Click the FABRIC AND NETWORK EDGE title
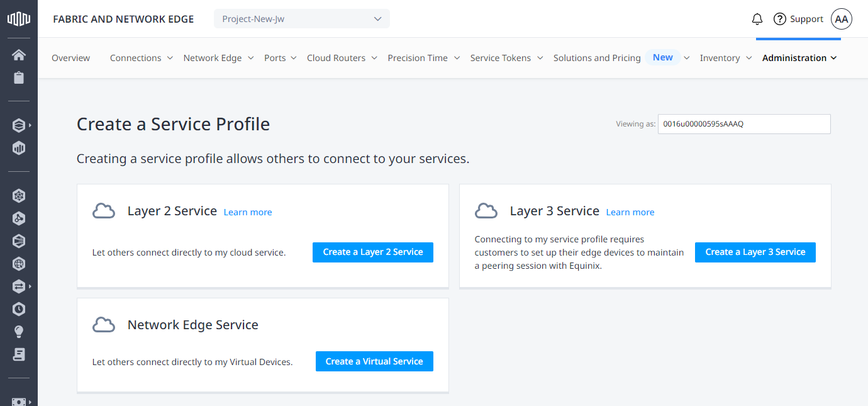This screenshot has height=406, width=868. click(123, 19)
